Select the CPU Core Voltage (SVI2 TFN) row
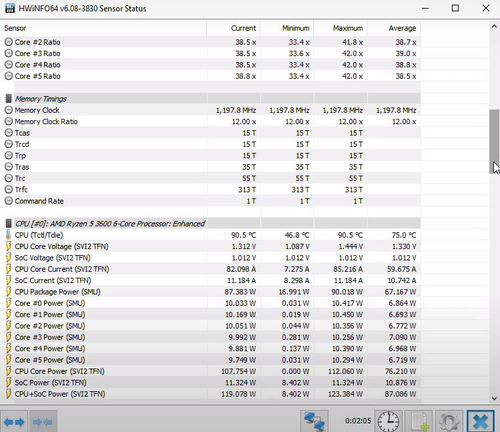The image size is (500, 432). point(212,246)
